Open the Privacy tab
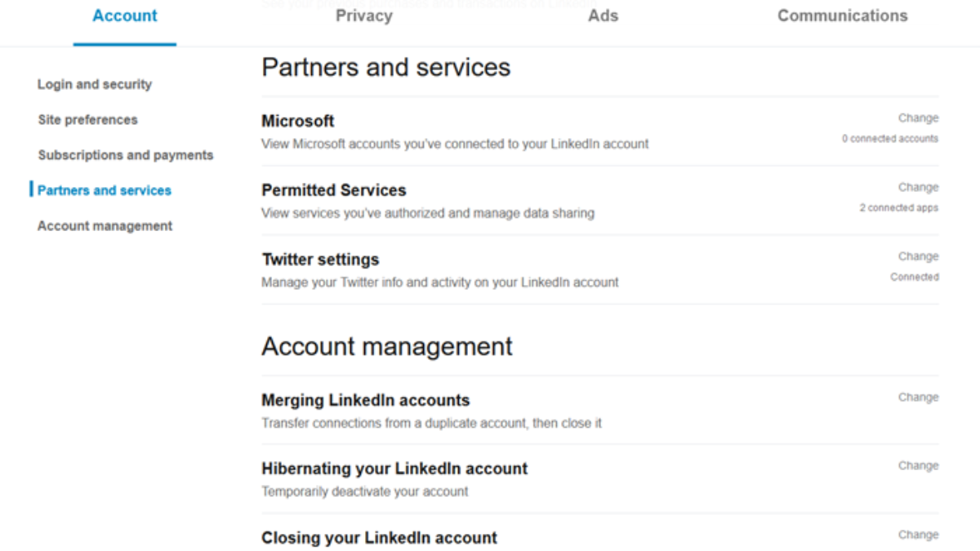 (x=363, y=16)
